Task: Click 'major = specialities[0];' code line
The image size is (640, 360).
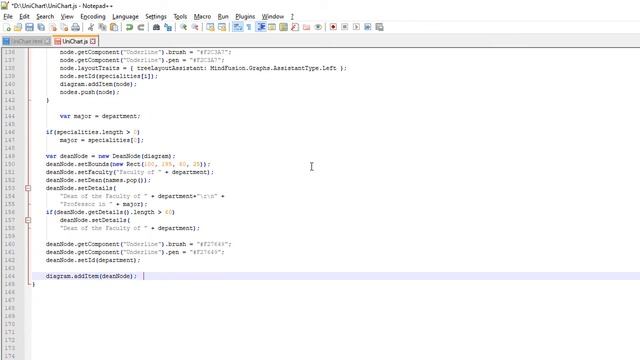Action: coord(101,140)
